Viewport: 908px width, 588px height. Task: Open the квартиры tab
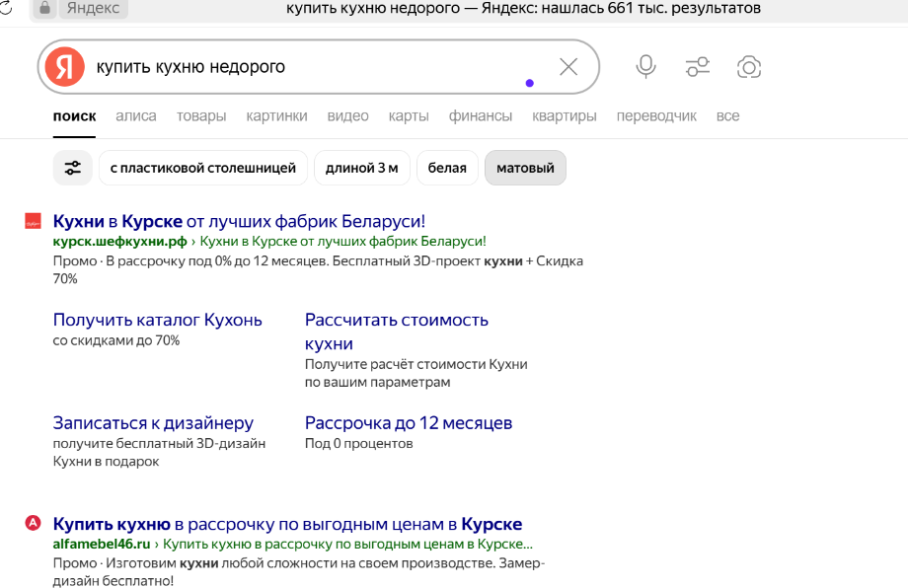click(x=565, y=116)
